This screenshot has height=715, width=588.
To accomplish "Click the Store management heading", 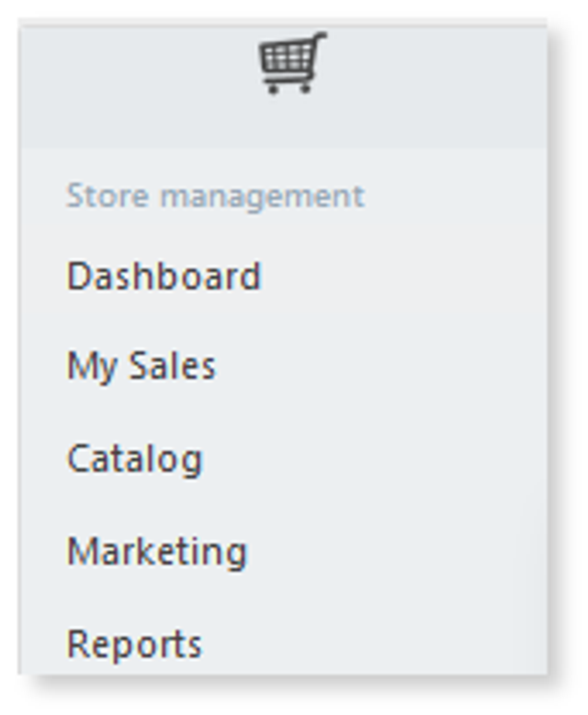I will 215,197.
